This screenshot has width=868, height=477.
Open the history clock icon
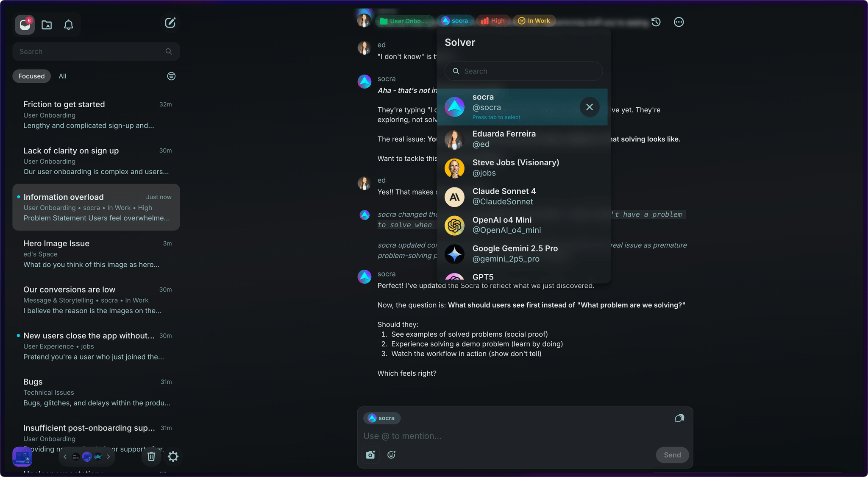point(656,22)
